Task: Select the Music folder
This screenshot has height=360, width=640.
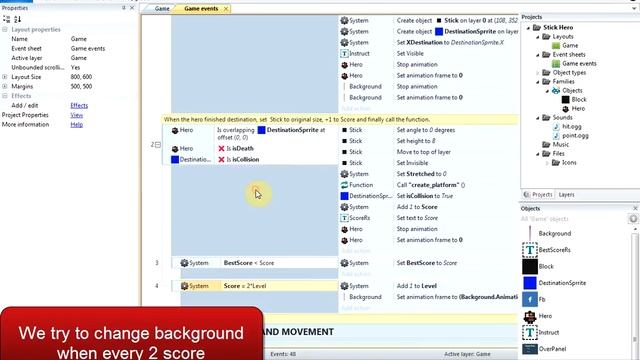Action: click(x=560, y=144)
